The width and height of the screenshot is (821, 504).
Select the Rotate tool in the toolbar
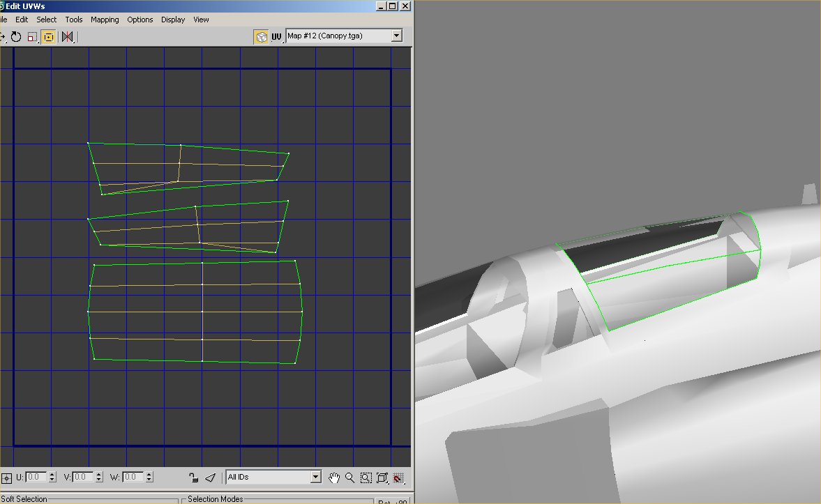pos(16,37)
